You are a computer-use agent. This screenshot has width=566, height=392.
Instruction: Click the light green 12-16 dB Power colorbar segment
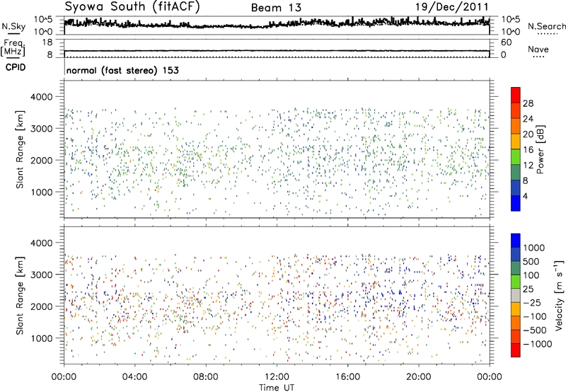coord(516,157)
